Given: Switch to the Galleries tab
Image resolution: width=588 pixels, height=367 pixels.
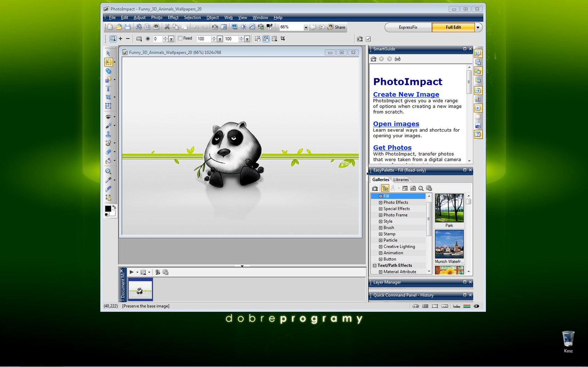Looking at the screenshot, I should pos(380,180).
